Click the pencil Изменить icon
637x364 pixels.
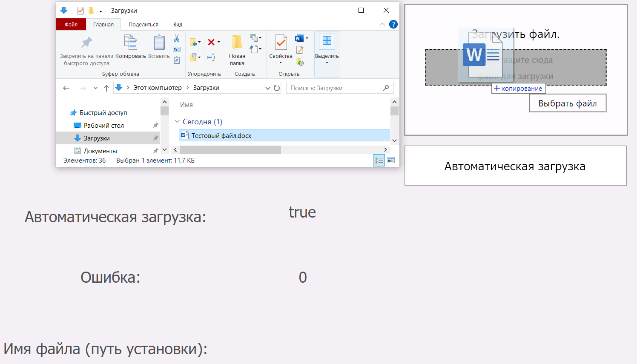point(300,51)
